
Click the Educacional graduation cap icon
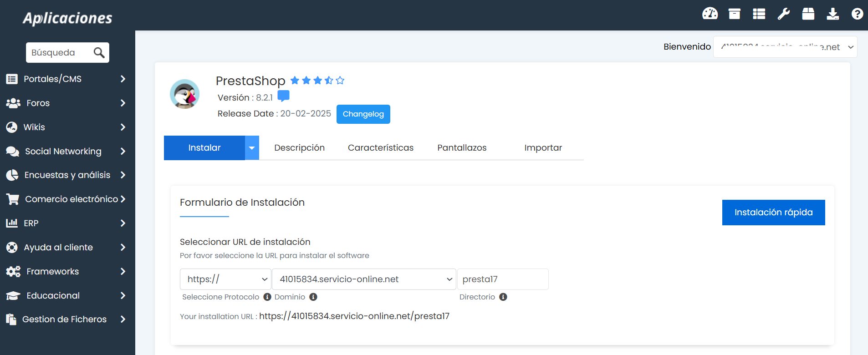[13, 295]
